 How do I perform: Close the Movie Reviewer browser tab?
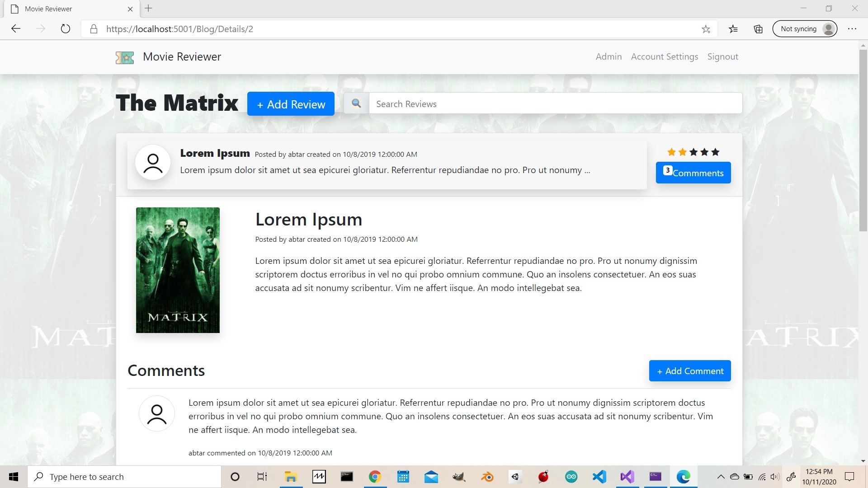click(x=130, y=9)
